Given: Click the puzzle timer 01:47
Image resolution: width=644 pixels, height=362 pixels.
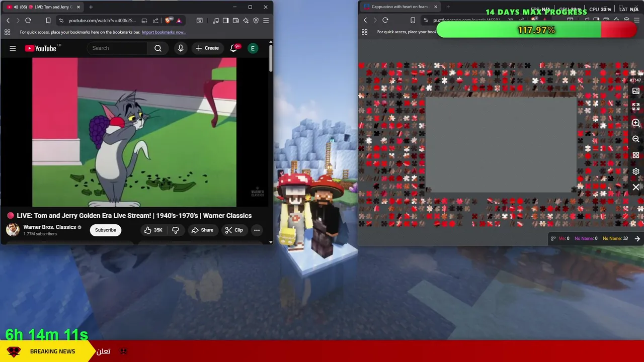Looking at the screenshot, I should tap(635, 80).
